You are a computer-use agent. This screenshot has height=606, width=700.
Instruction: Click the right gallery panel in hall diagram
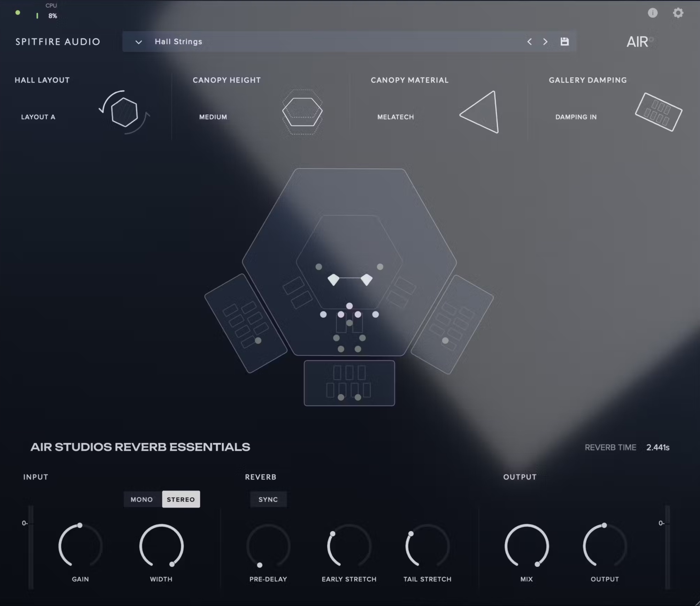(x=452, y=325)
